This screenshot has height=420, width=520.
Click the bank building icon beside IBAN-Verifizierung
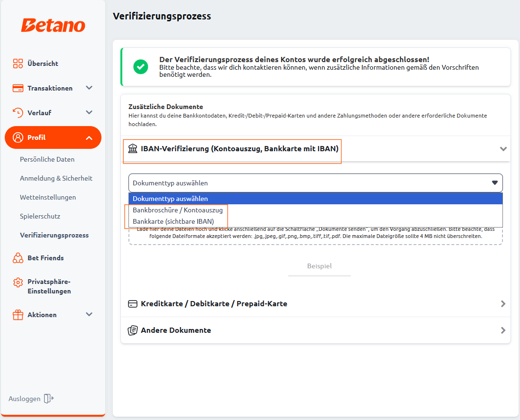coord(133,149)
